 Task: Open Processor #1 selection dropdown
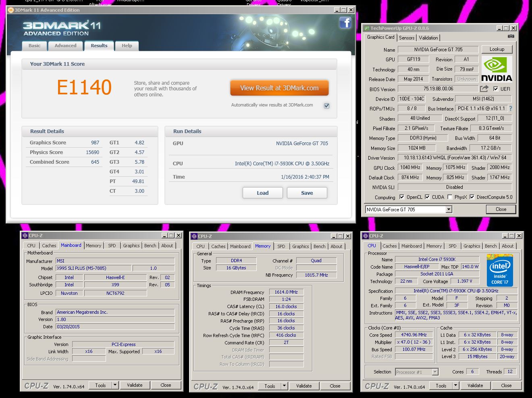(x=435, y=372)
